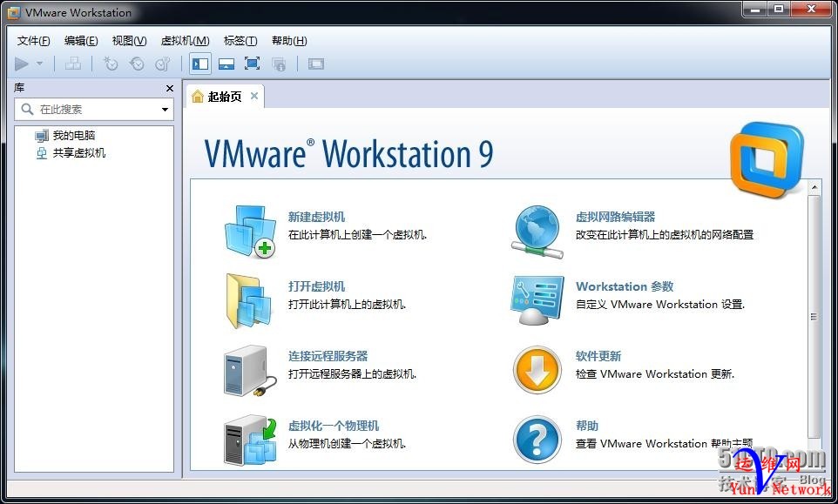
Task: Click the virtualize physical machine icon
Action: click(250, 440)
